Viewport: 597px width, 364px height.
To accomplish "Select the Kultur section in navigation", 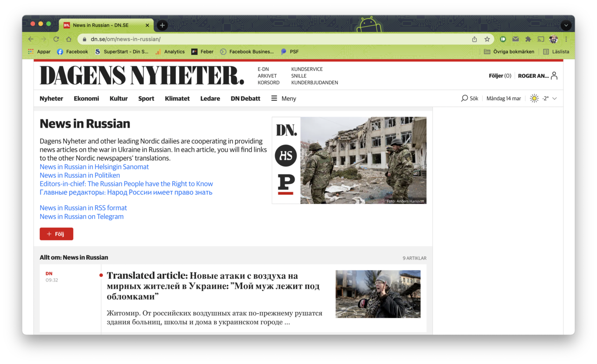I will (118, 98).
